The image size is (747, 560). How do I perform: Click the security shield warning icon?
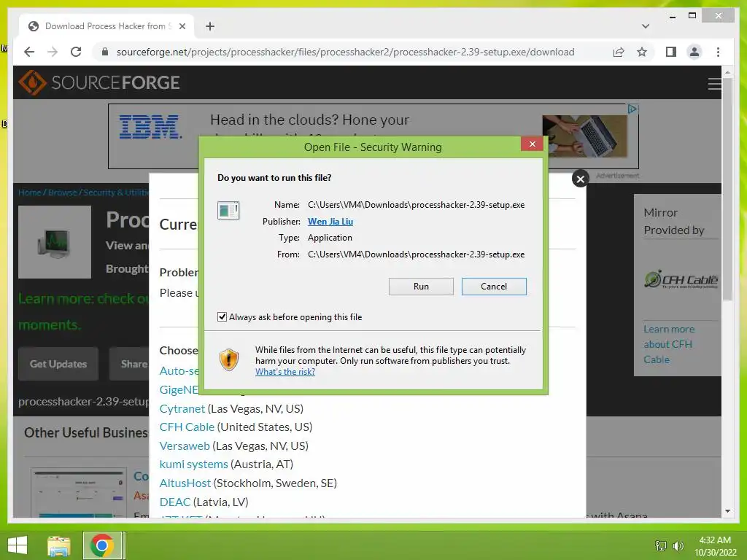228,359
